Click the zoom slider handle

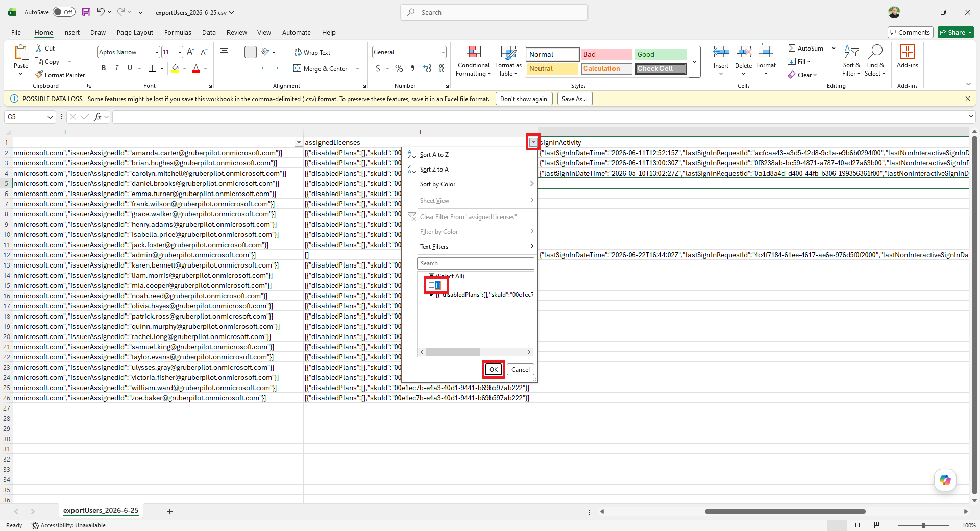[923, 525]
